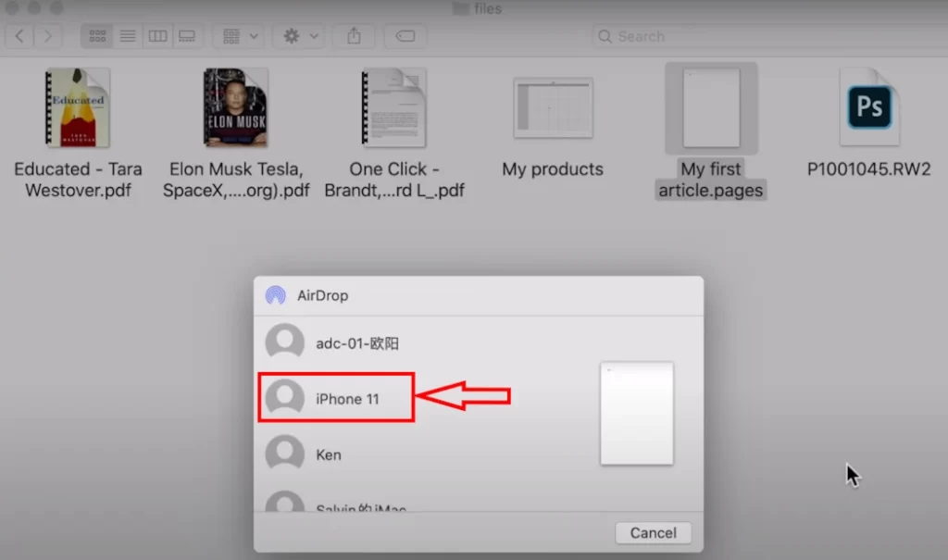
Task: Switch to column view in Finder toolbar
Action: pyautogui.click(x=157, y=36)
